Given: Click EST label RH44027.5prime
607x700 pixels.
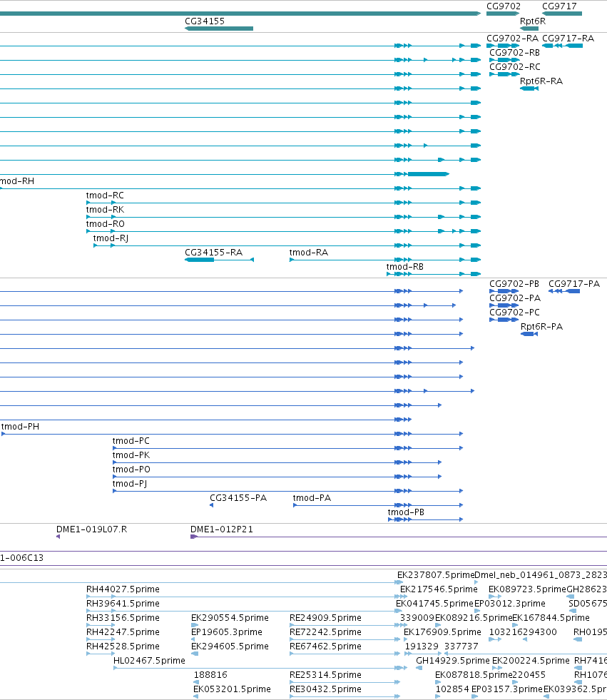Looking at the screenshot, I should [x=123, y=589].
